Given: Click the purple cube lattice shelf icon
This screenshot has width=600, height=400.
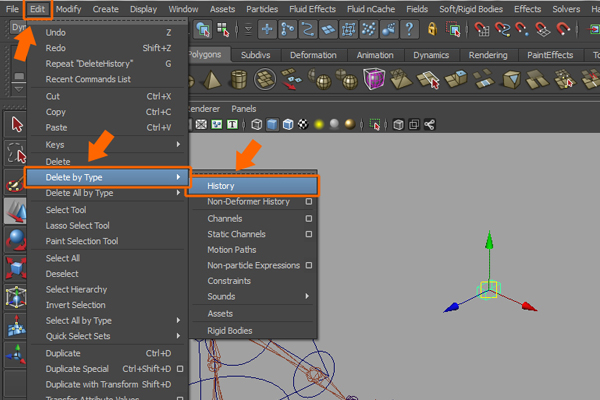Looking at the screenshot, I should pyautogui.click(x=374, y=79).
